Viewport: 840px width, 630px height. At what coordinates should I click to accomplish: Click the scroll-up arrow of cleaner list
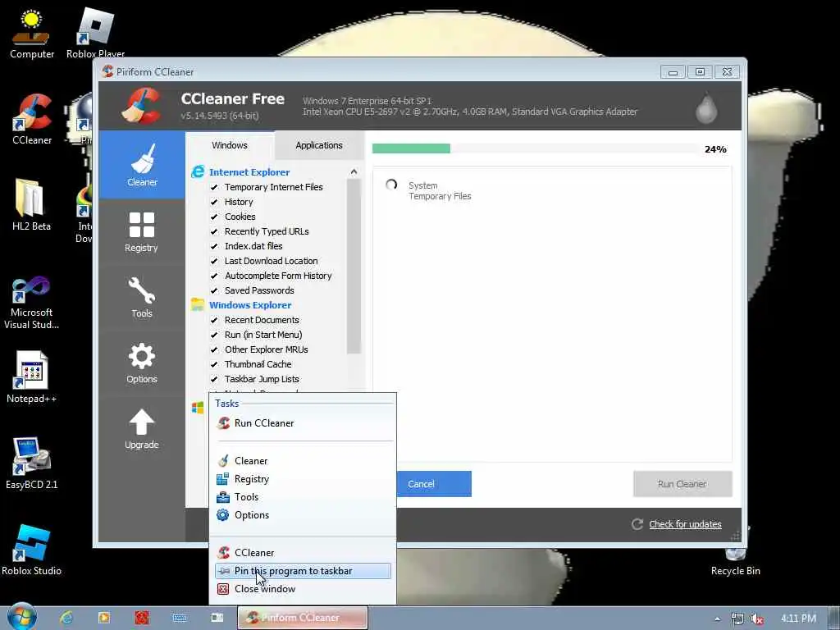[354, 172]
